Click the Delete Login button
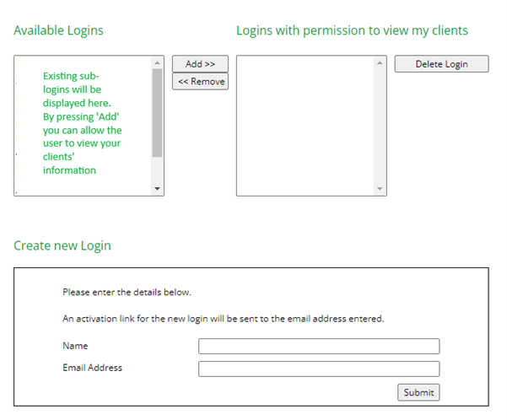Screen dimensions: 507x420 point(441,64)
